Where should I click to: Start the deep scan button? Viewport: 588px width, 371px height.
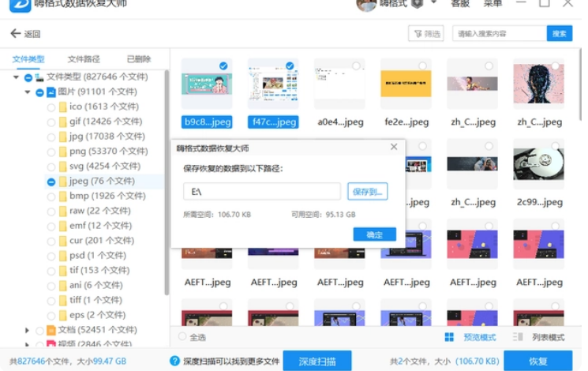point(316,361)
